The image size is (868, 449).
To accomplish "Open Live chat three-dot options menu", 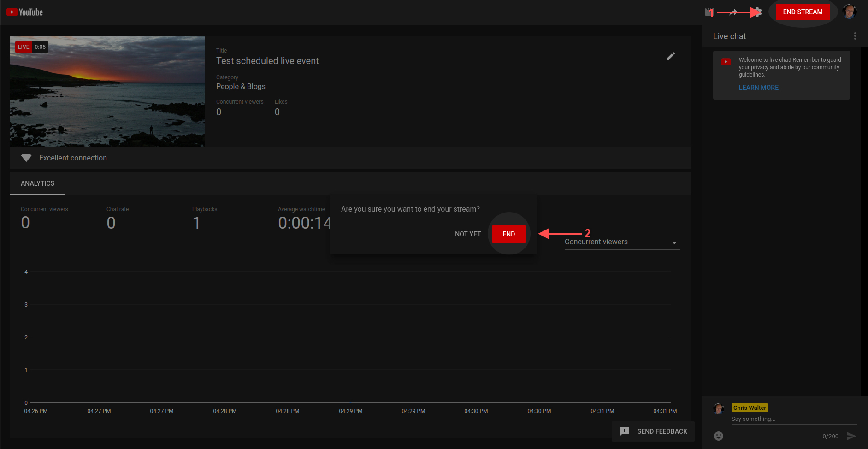I will 855,36.
